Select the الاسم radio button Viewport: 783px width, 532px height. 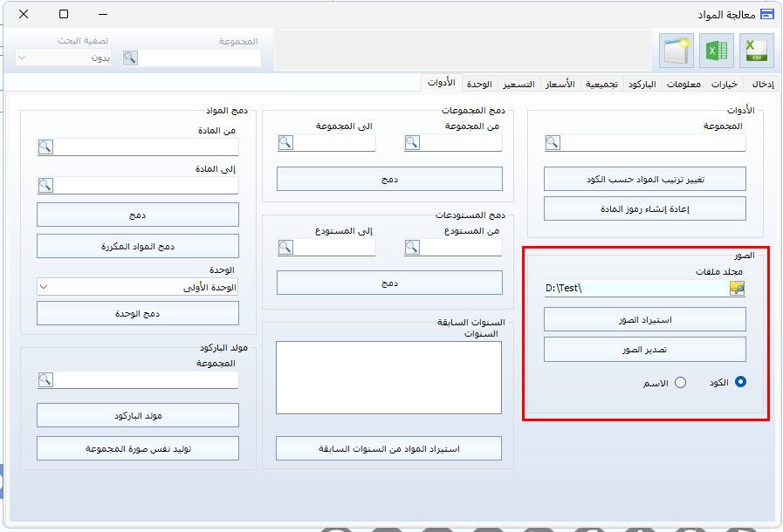680,382
